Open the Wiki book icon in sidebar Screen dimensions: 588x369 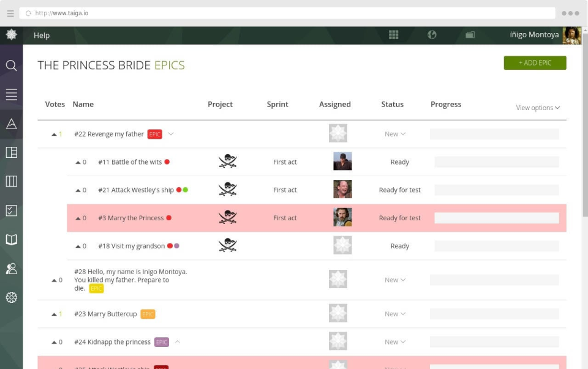[x=11, y=239]
